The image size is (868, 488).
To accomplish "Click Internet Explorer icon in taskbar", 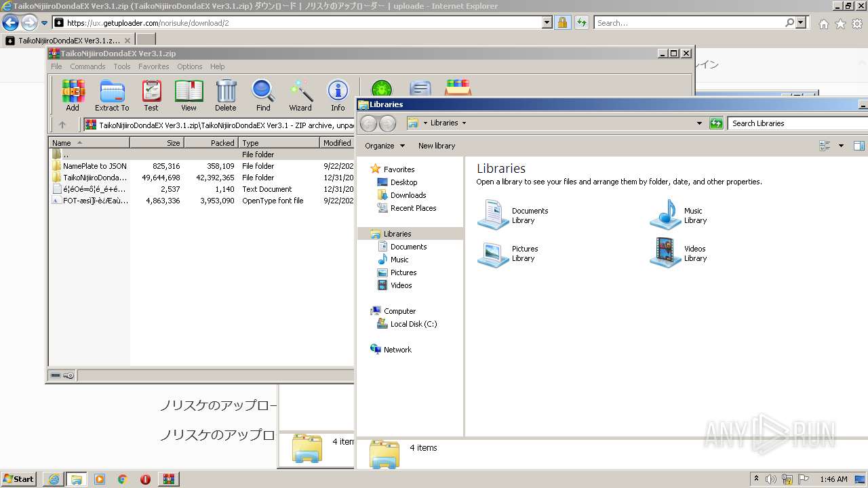I will [54, 479].
